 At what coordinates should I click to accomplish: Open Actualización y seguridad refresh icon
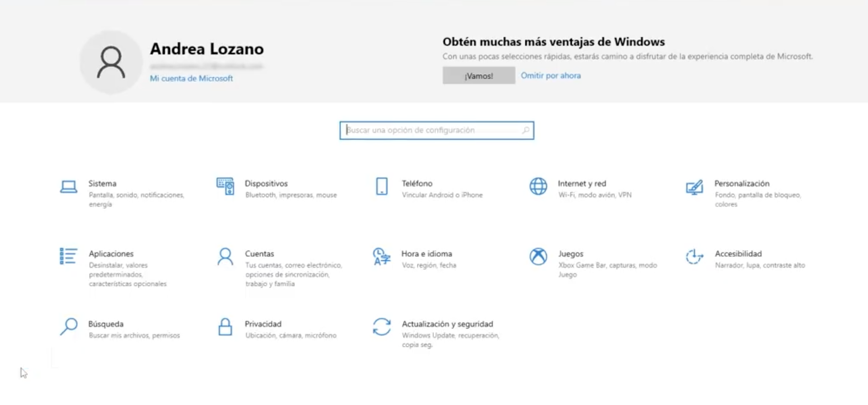381,327
